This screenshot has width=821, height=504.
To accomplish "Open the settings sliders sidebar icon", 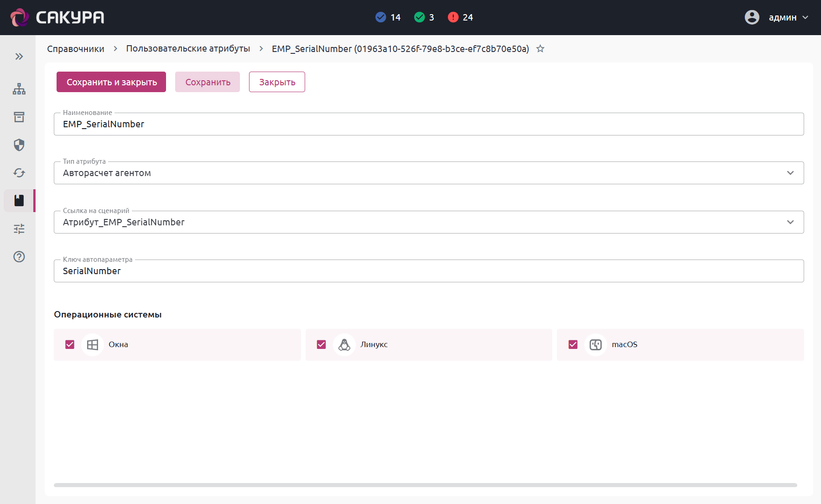I will click(19, 229).
